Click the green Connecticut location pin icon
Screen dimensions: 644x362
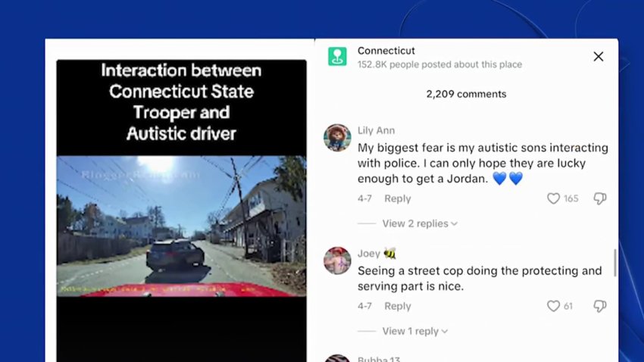[x=337, y=57]
